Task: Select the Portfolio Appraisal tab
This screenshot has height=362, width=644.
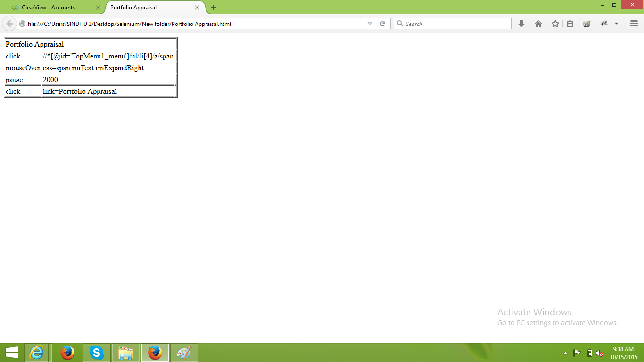Action: [x=133, y=8]
